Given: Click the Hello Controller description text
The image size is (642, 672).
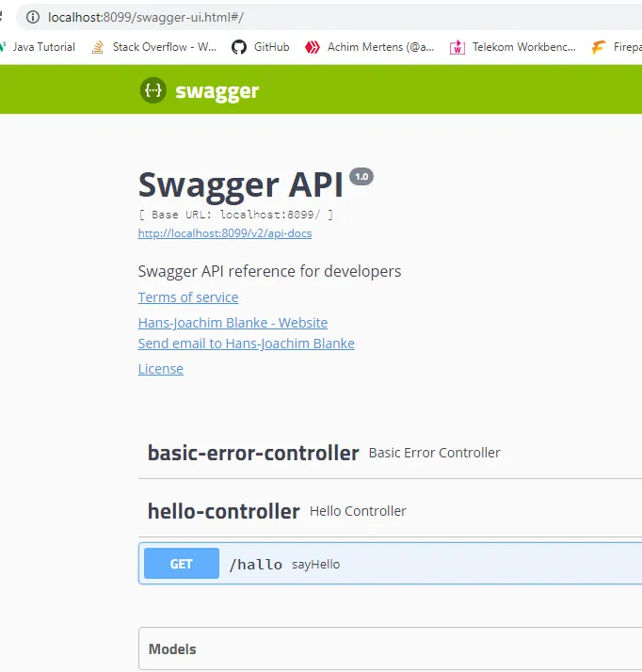Looking at the screenshot, I should [358, 511].
